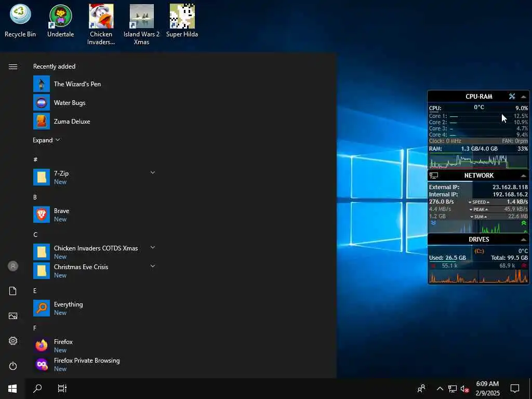Open Action Center notifications
532x399 pixels.
point(515,389)
